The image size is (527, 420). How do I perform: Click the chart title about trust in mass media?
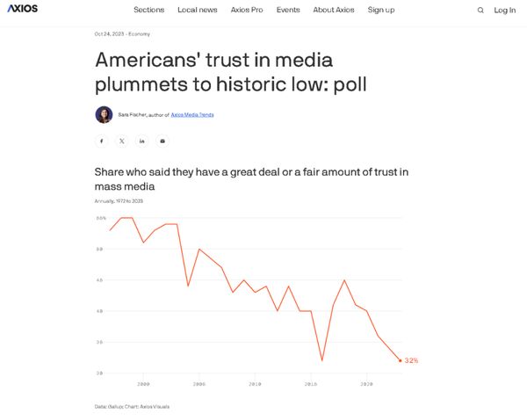tap(251, 179)
